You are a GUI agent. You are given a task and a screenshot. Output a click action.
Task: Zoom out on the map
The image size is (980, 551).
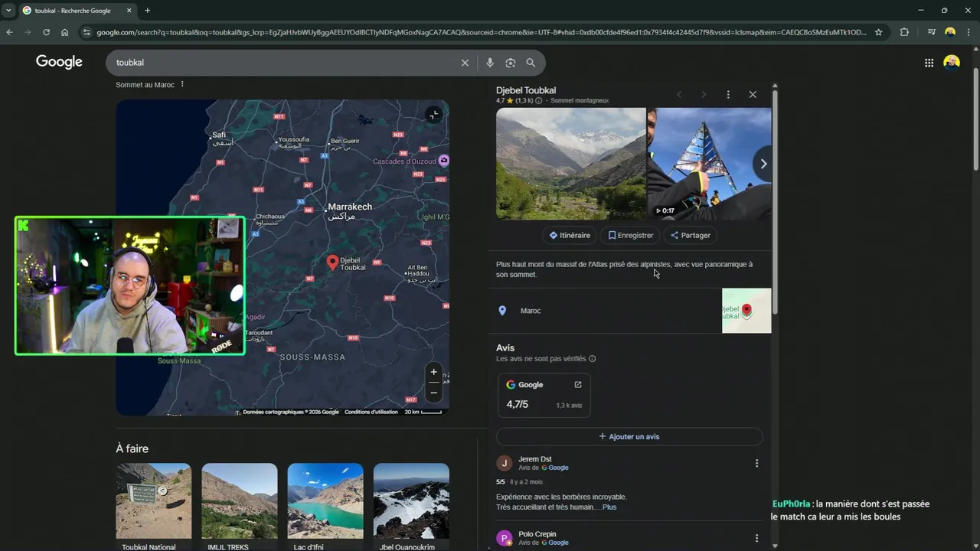point(433,392)
